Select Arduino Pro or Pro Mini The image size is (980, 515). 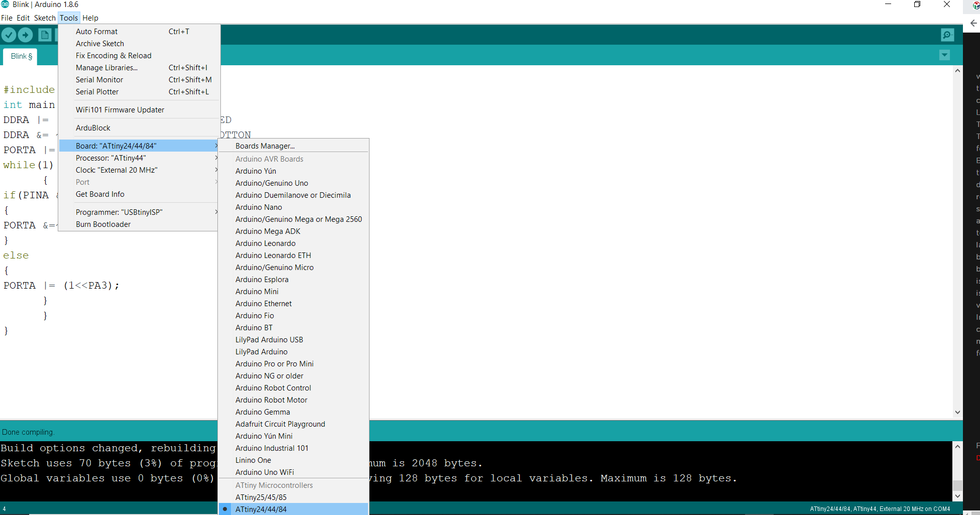tap(293, 363)
